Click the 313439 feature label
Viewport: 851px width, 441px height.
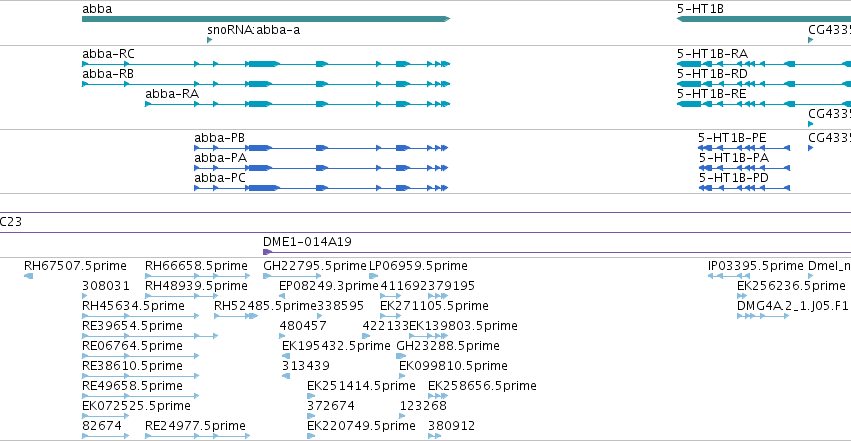pos(306,366)
